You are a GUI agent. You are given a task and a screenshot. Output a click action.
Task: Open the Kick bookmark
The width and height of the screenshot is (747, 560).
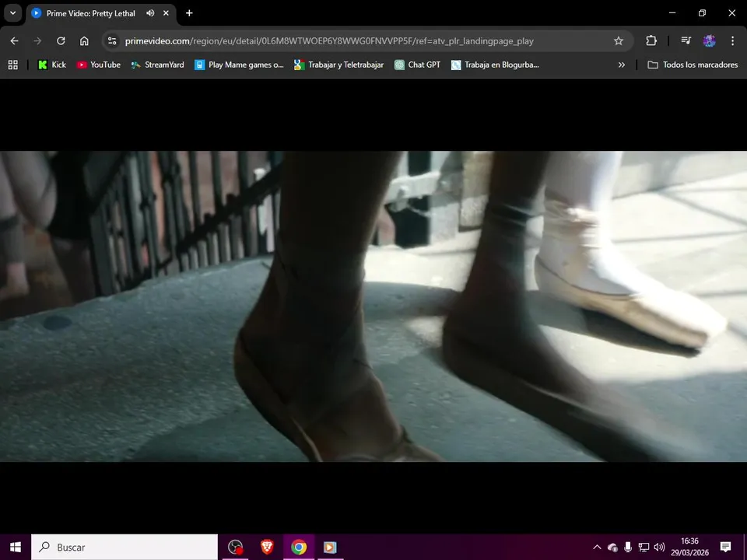[52, 65]
